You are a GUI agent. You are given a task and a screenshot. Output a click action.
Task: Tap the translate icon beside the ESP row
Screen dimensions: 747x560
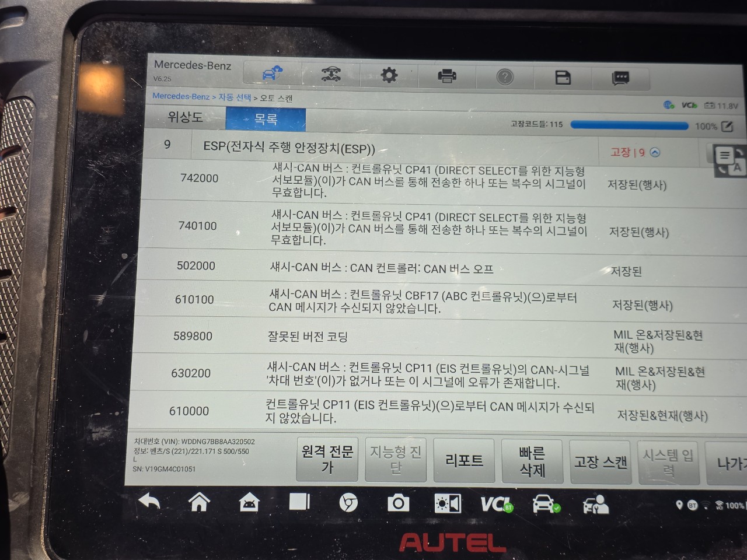(x=728, y=160)
